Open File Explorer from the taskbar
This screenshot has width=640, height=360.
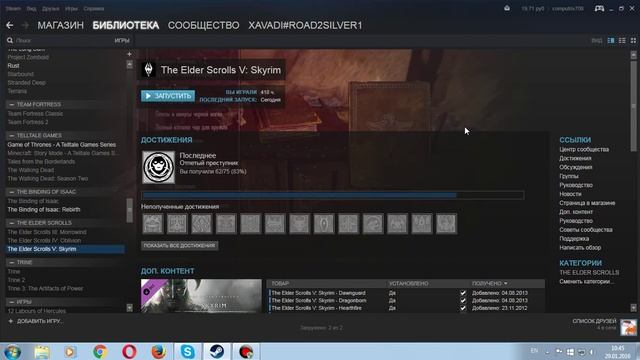42,352
